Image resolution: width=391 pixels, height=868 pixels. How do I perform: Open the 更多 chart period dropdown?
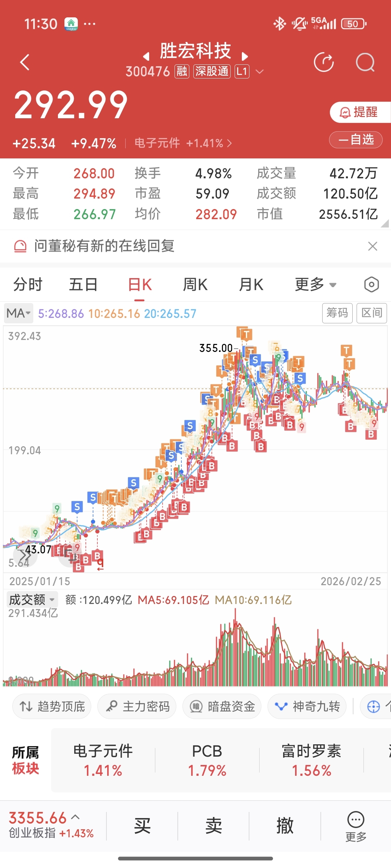pyautogui.click(x=316, y=285)
